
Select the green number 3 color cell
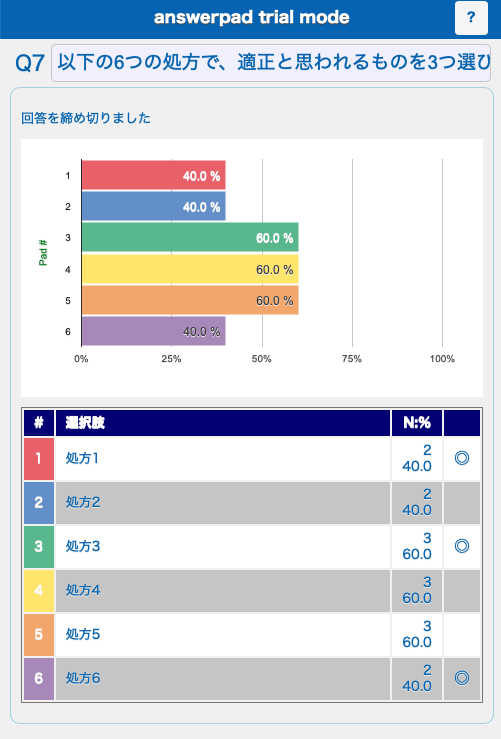[x=39, y=546]
